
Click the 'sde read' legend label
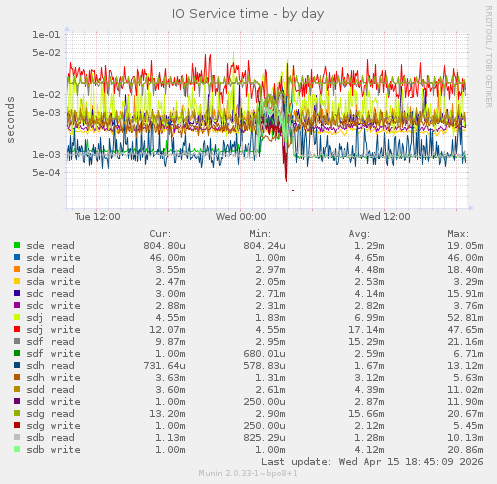click(51, 246)
